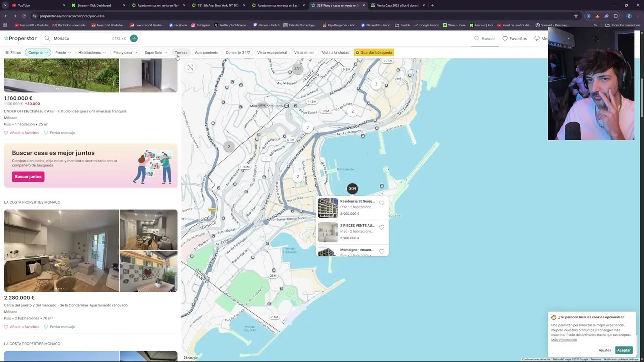Click the 3 listings map cluster

(x=376, y=84)
